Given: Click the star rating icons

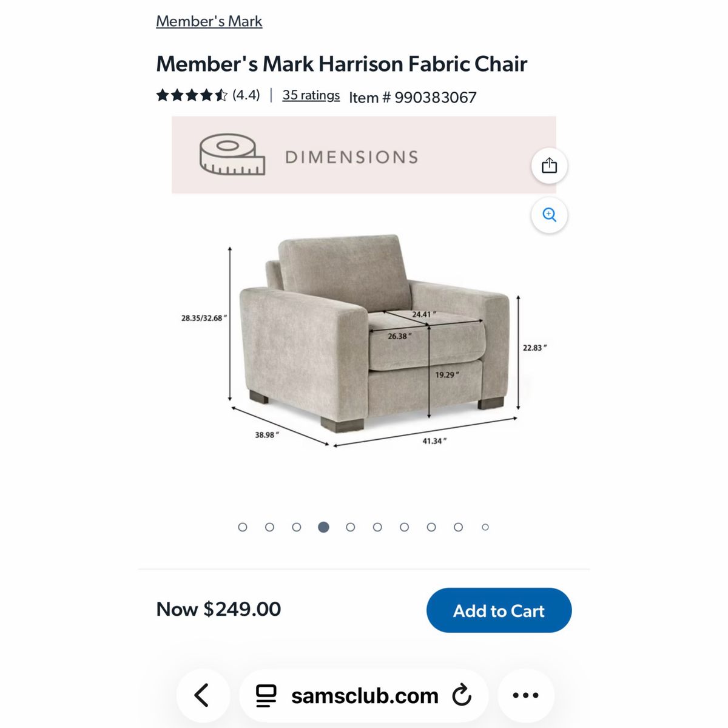Looking at the screenshot, I should (192, 95).
